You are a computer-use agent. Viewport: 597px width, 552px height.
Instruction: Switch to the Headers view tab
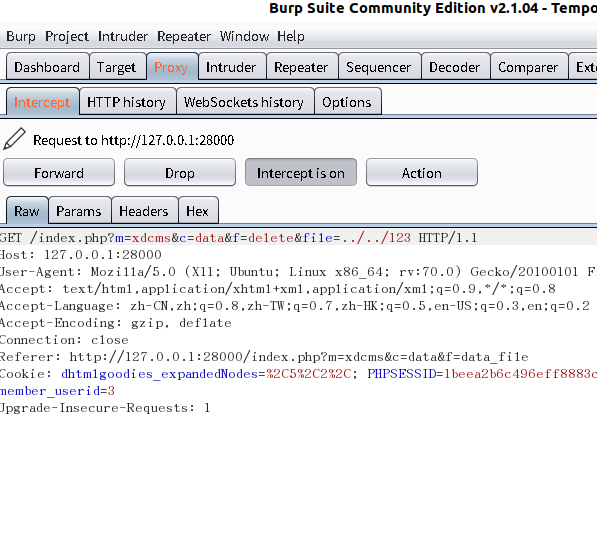click(x=144, y=211)
